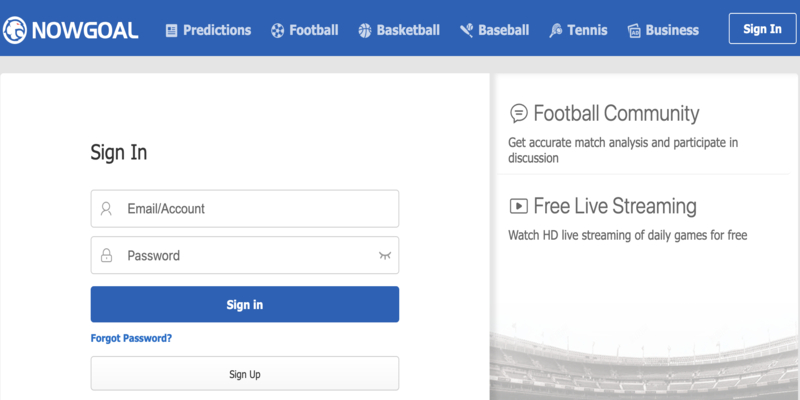The height and width of the screenshot is (400, 800).
Task: Click the Business ad icon
Action: click(634, 31)
